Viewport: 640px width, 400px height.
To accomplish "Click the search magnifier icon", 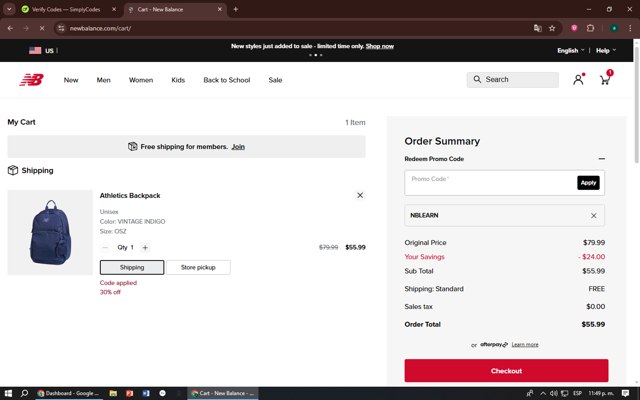I will pyautogui.click(x=477, y=79).
